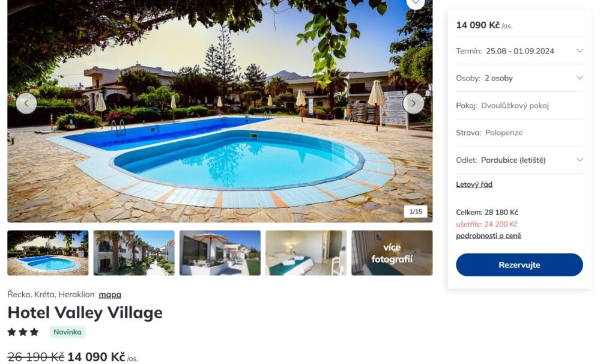Click the Rezervujte button
The height and width of the screenshot is (364, 615).
tap(520, 265)
